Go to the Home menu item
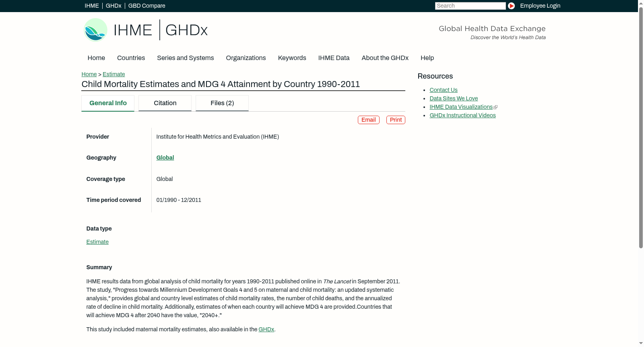644x347 pixels. [96, 58]
